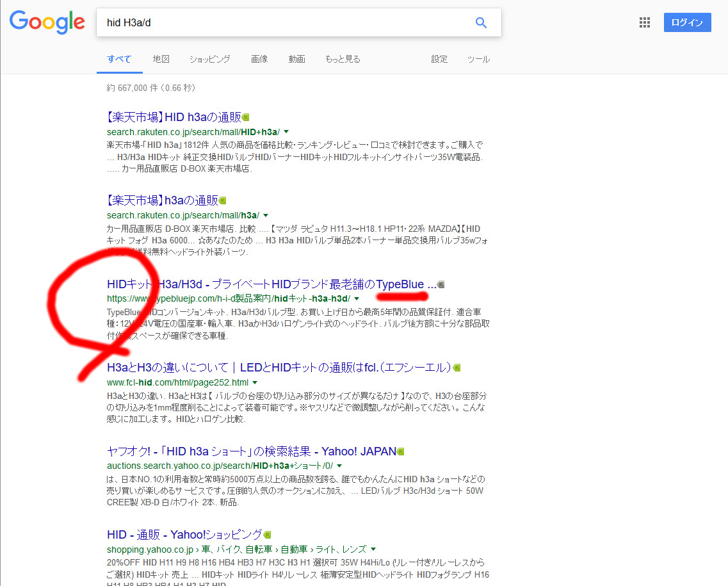Expand dropdown arrow next to typebluejp.com URL
This screenshot has height=586, width=728.
pos(357,298)
